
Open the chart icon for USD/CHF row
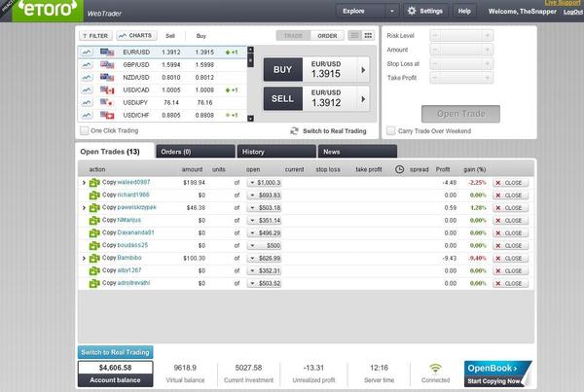tap(87, 116)
